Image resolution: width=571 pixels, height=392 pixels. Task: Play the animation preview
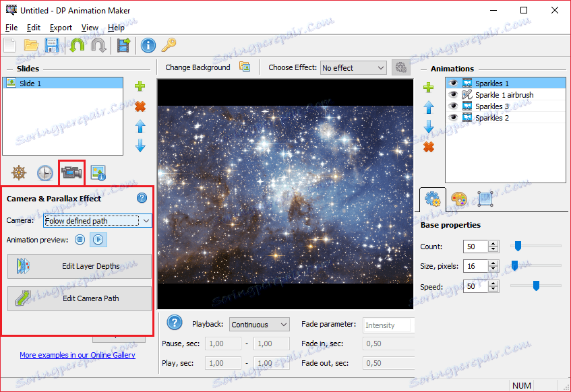pyautogui.click(x=98, y=240)
